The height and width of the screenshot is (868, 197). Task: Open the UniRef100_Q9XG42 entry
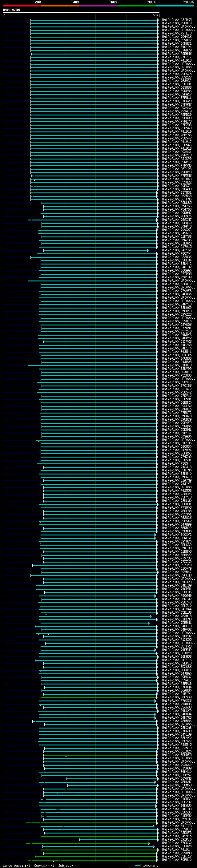coord(176,765)
